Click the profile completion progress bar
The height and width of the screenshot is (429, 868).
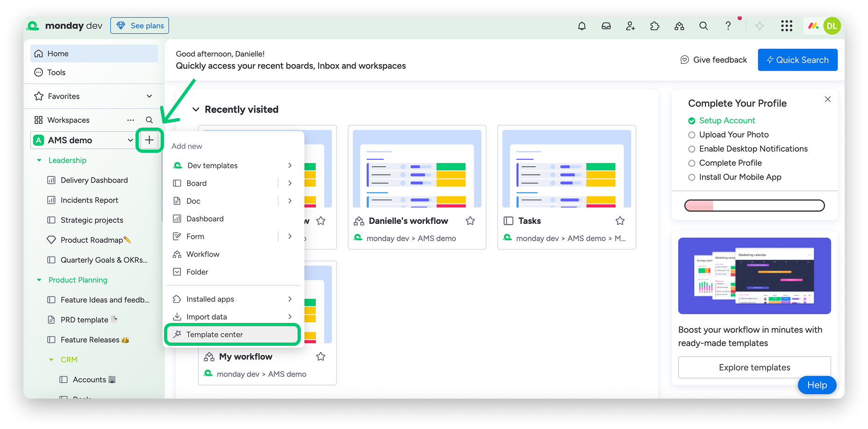point(754,206)
